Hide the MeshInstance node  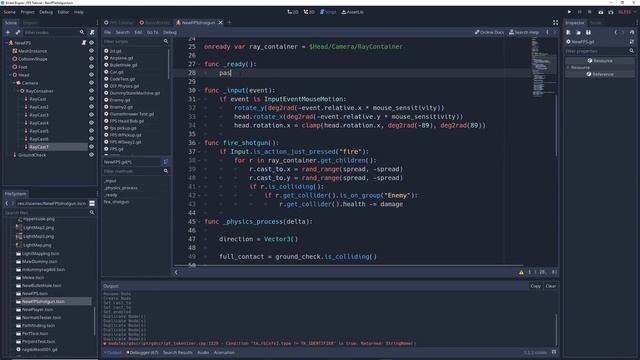click(x=91, y=51)
